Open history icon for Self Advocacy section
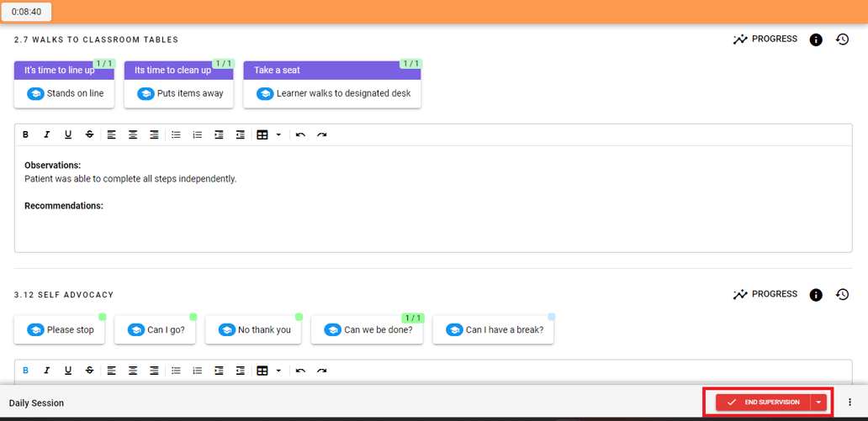This screenshot has width=868, height=421. click(842, 295)
